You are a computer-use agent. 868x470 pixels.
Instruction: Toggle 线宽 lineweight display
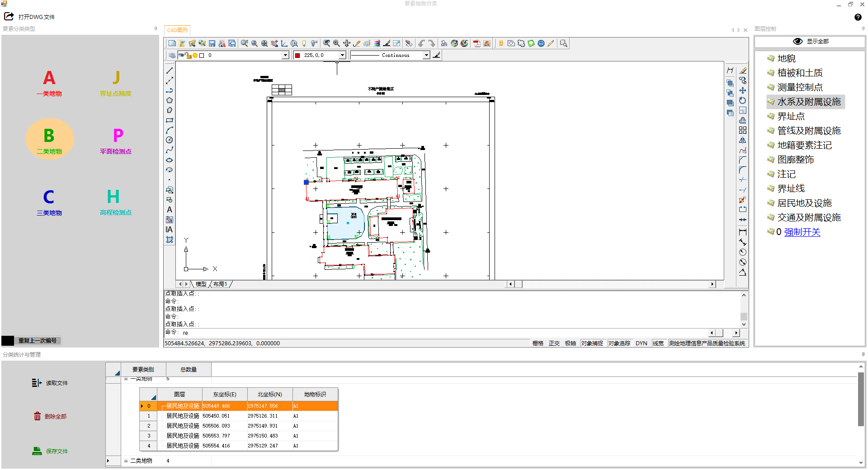[658, 343]
